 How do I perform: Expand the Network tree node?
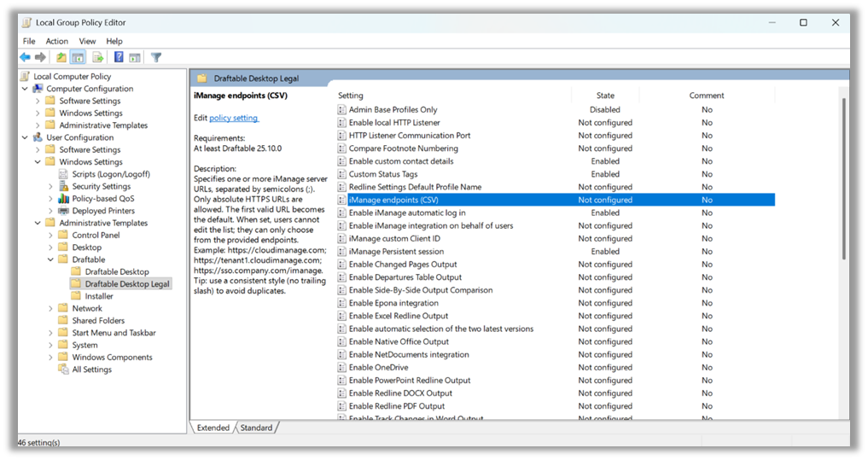[50, 308]
